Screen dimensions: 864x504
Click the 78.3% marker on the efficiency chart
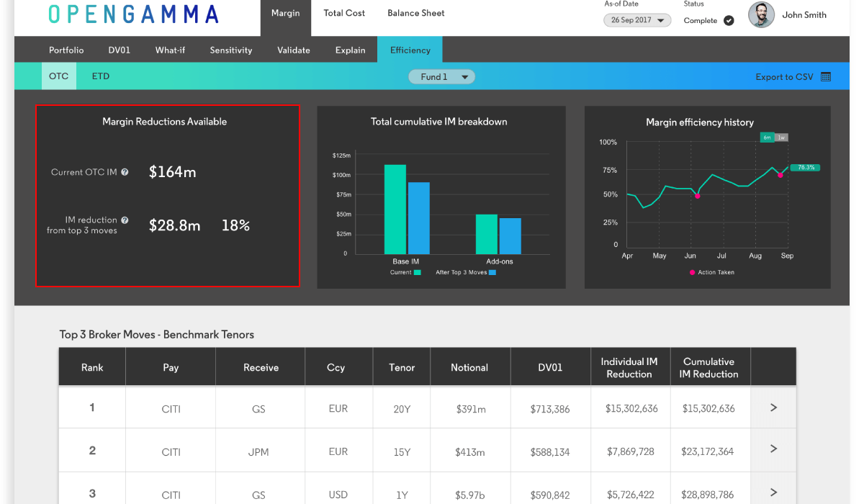tap(806, 166)
